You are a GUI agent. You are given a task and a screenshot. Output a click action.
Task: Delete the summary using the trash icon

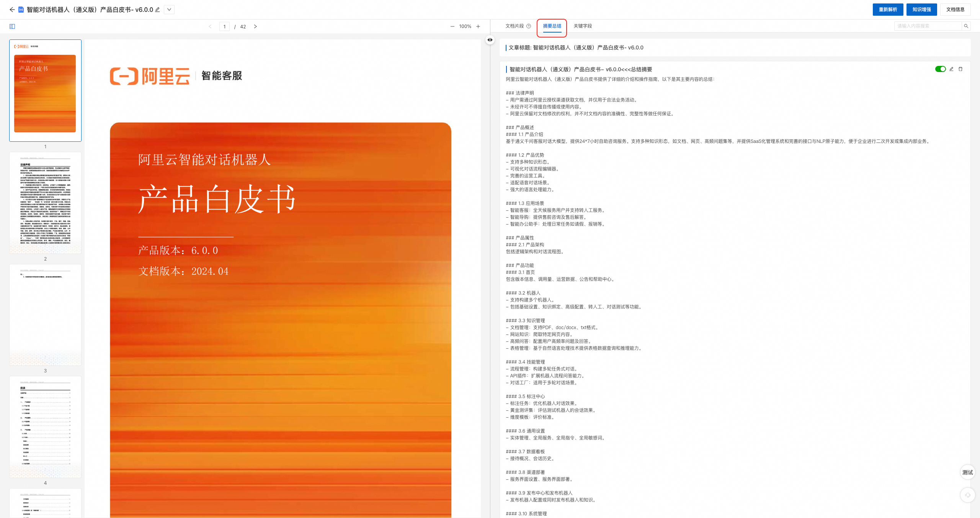pos(960,69)
